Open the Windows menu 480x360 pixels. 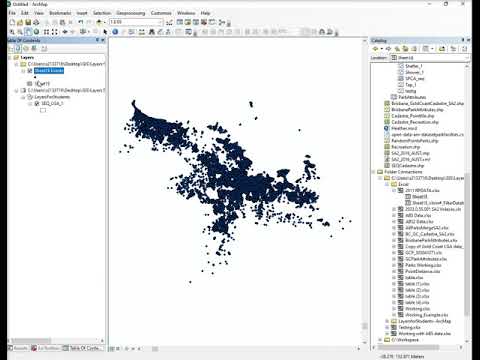[x=186, y=13]
